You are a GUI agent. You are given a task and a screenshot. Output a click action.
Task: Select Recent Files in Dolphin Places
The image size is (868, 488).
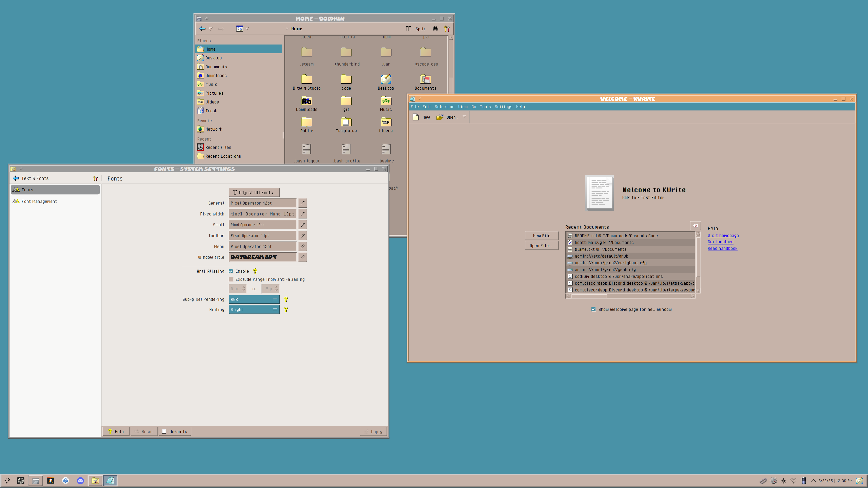click(238, 147)
